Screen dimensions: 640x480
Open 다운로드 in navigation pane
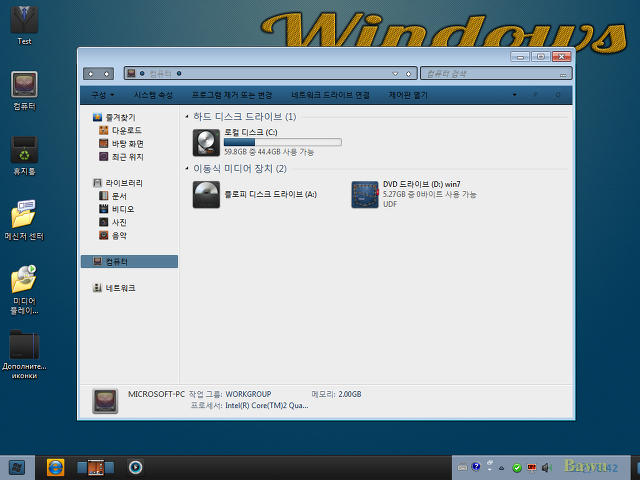coord(120,131)
